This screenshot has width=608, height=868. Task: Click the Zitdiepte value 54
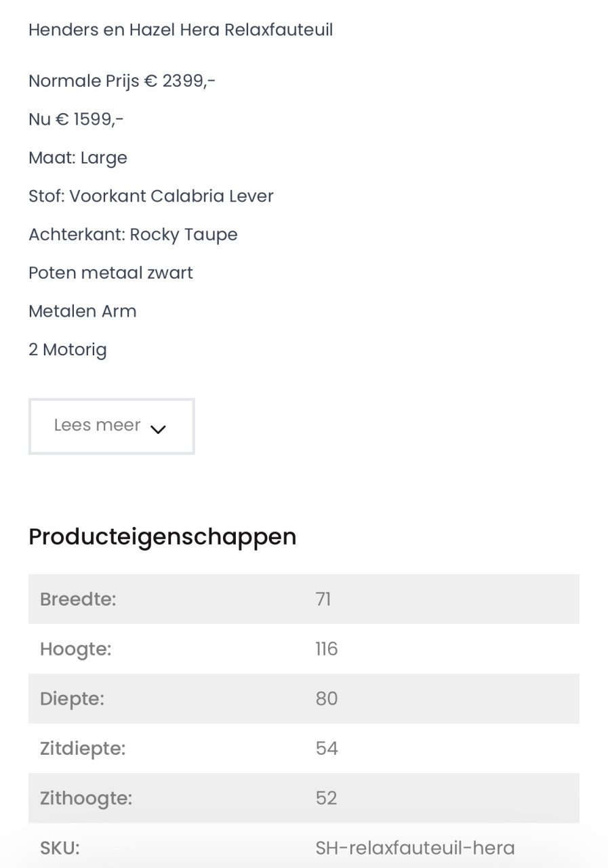pos(326,749)
